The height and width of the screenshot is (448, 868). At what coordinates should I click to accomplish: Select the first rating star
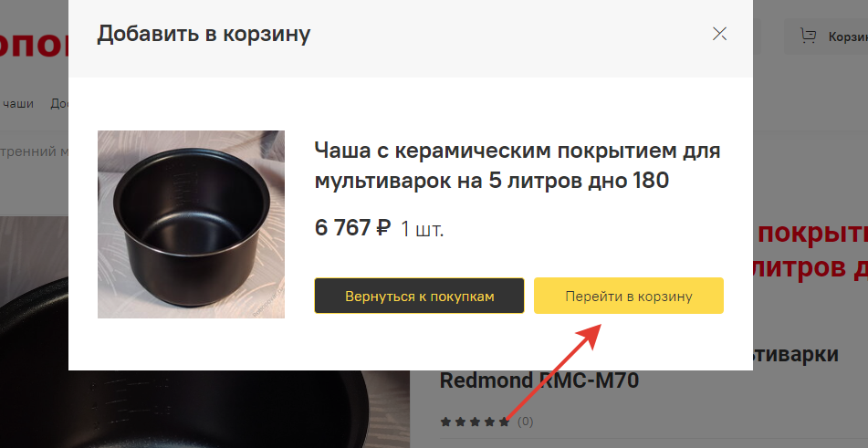[445, 422]
